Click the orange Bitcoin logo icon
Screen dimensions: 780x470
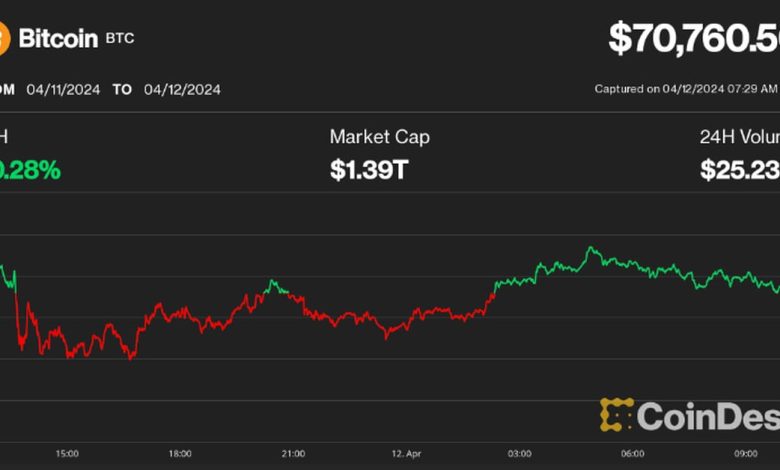tap(4, 39)
